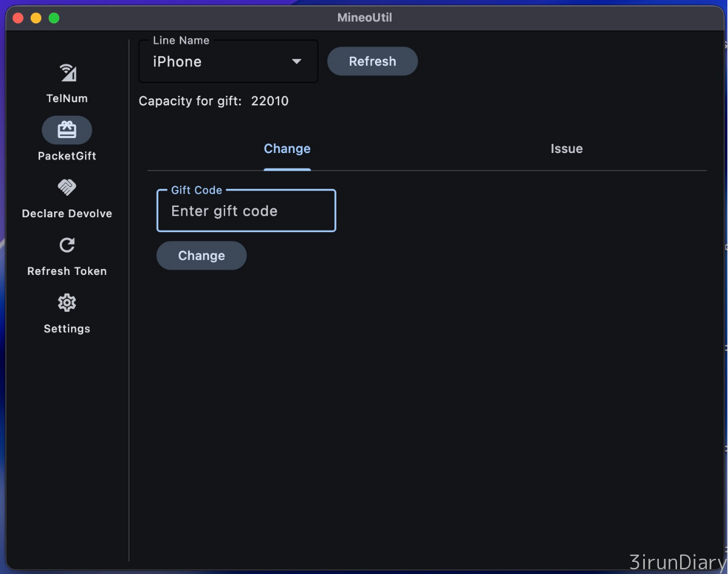Go to Declare Devolve via its label
The height and width of the screenshot is (574, 728).
point(67,214)
